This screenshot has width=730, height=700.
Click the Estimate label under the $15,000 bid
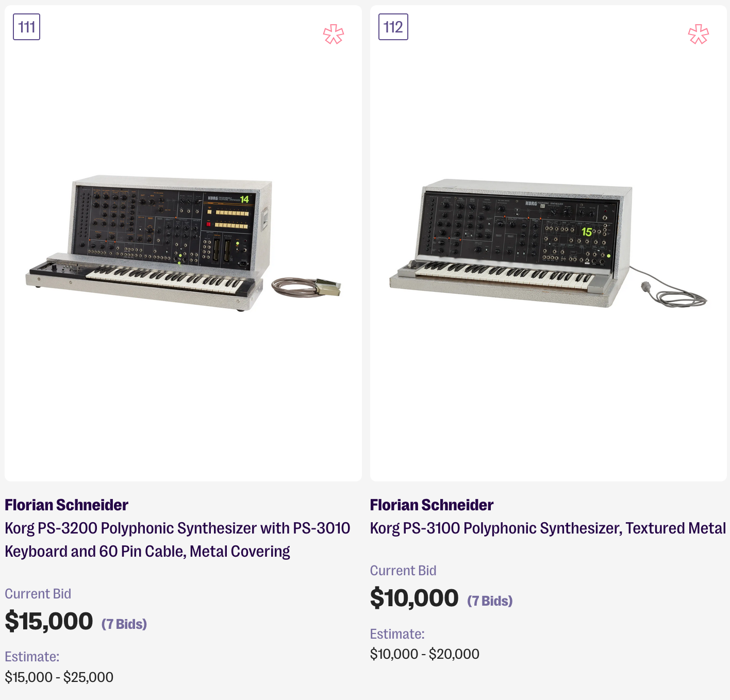tap(32, 657)
